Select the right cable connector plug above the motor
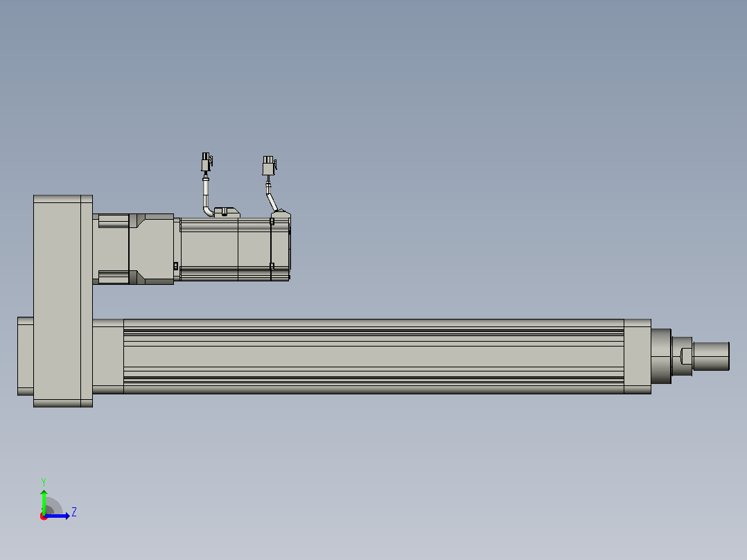747x560 pixels. (269, 166)
